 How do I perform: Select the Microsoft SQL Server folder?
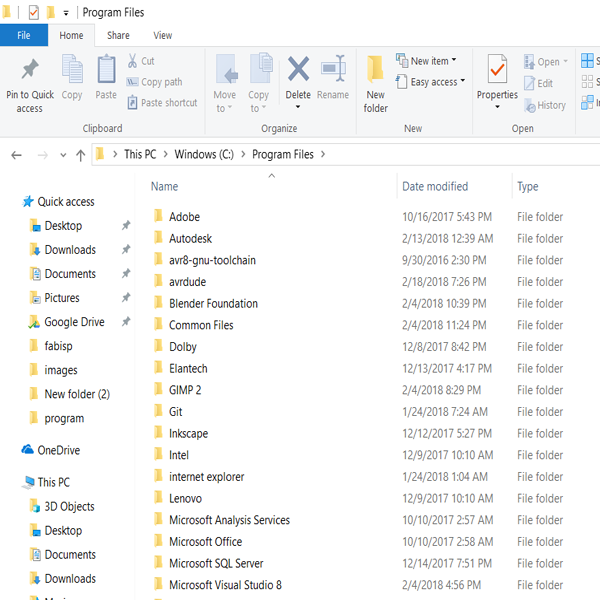(216, 563)
